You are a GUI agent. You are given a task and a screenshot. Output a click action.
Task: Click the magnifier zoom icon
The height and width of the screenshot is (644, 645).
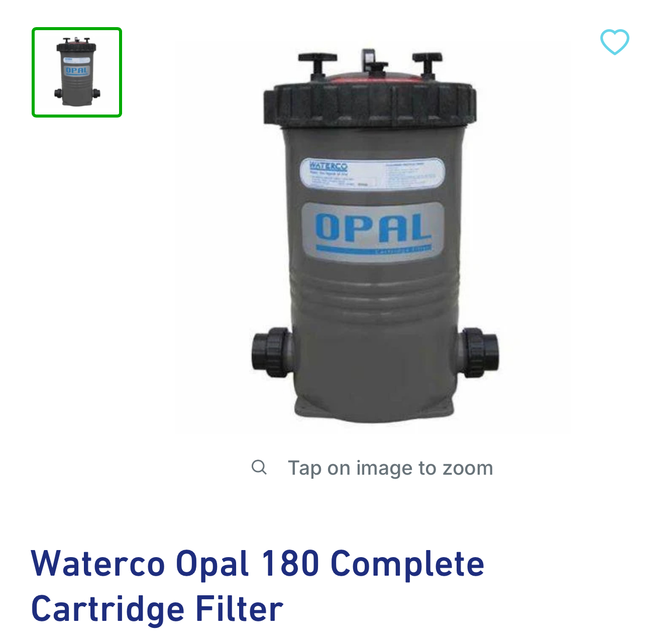[x=259, y=467]
